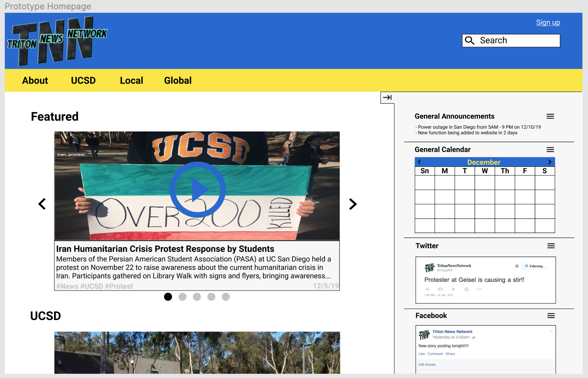This screenshot has width=588, height=378.
Task: Click the Comment link on Facebook post
Action: tap(435, 354)
